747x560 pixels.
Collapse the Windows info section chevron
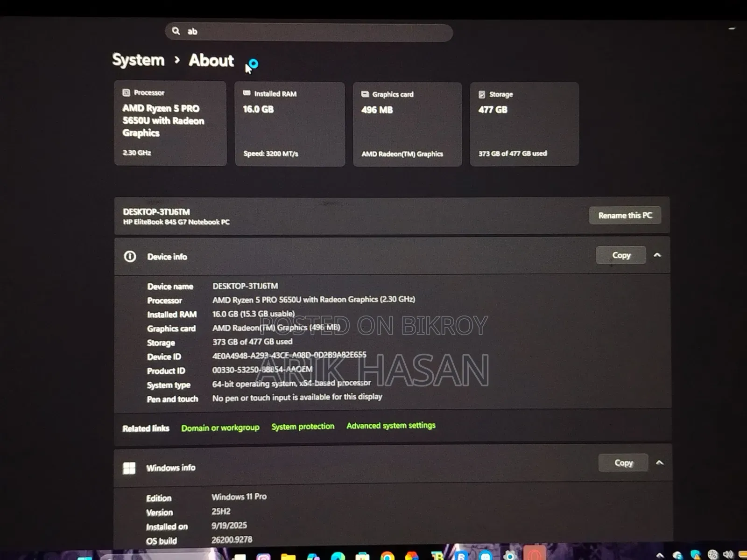tap(660, 462)
